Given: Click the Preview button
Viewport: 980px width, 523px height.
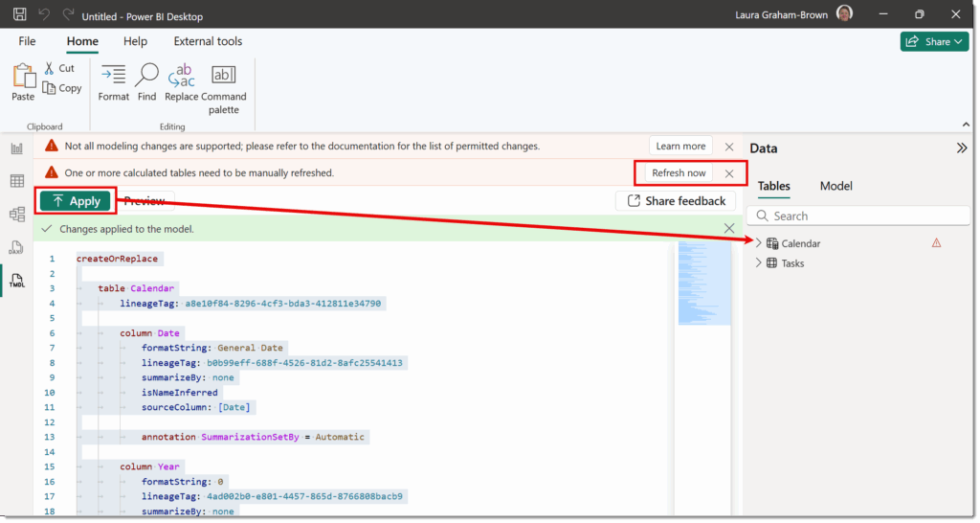Looking at the screenshot, I should (x=144, y=201).
